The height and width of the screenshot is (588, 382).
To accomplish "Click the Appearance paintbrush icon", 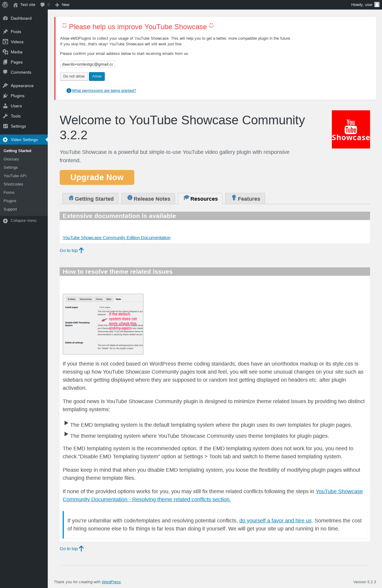I will coord(5,86).
